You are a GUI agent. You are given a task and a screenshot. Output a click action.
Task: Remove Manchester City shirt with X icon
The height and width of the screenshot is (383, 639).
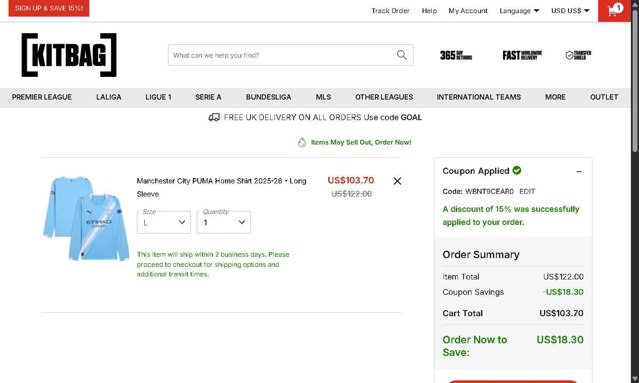(397, 181)
